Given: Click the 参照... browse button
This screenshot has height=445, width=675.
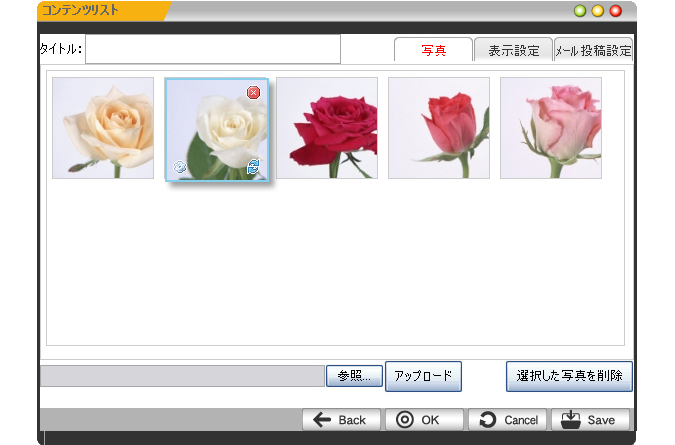Looking at the screenshot, I should tap(354, 376).
